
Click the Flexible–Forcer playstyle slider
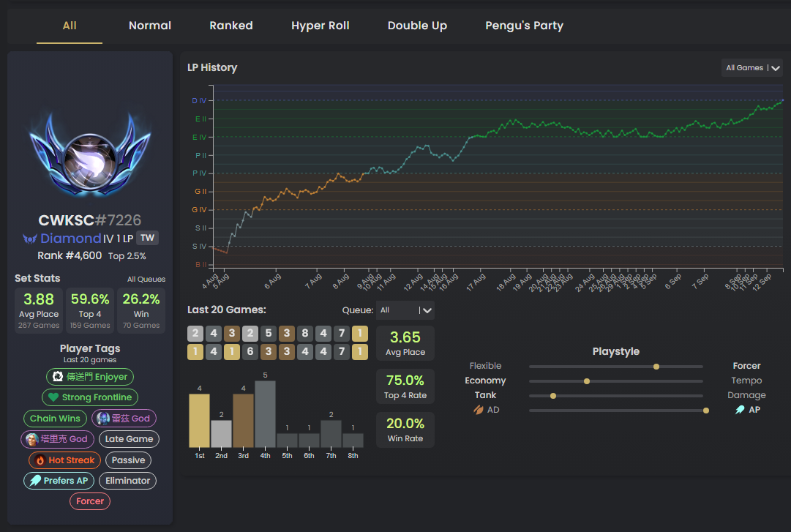click(615, 367)
